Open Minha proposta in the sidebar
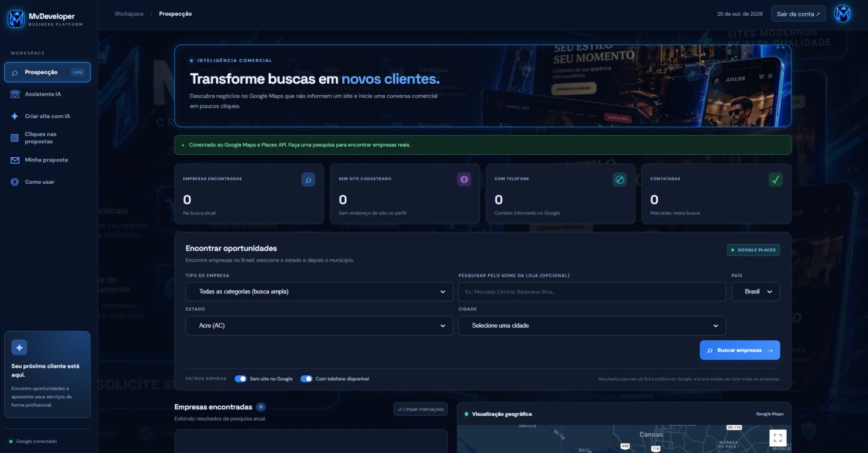Image resolution: width=868 pixels, height=453 pixels. [48, 160]
